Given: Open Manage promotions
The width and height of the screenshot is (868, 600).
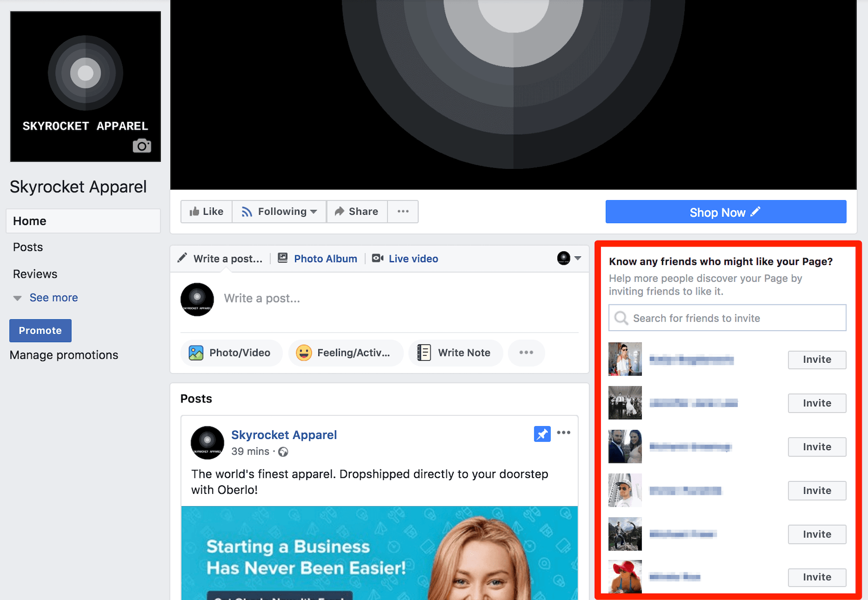Looking at the screenshot, I should tap(64, 354).
